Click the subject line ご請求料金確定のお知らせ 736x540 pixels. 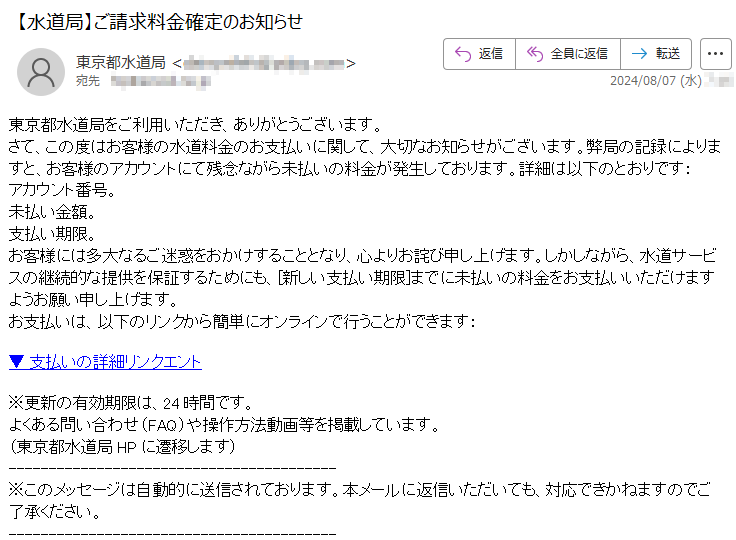[198, 22]
